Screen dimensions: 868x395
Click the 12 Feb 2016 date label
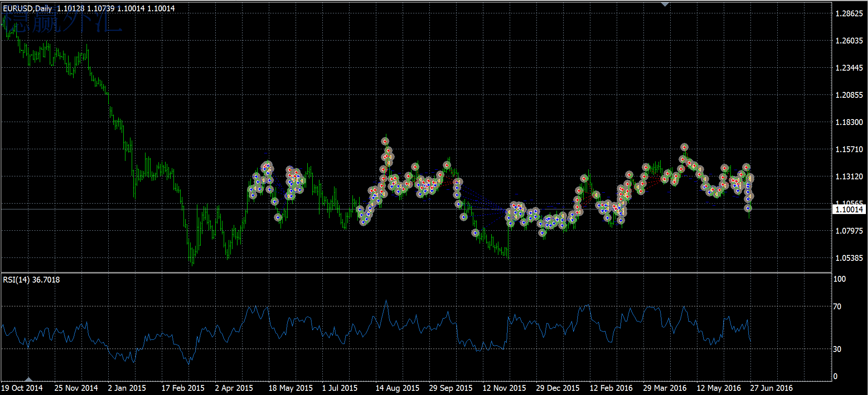(611, 388)
